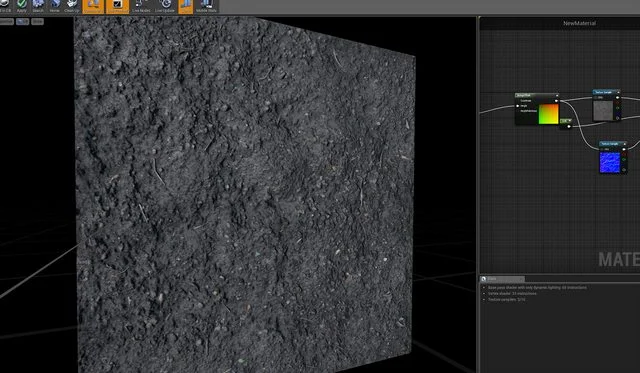
Task: Open the first viewport options button
Action: tap(7, 21)
